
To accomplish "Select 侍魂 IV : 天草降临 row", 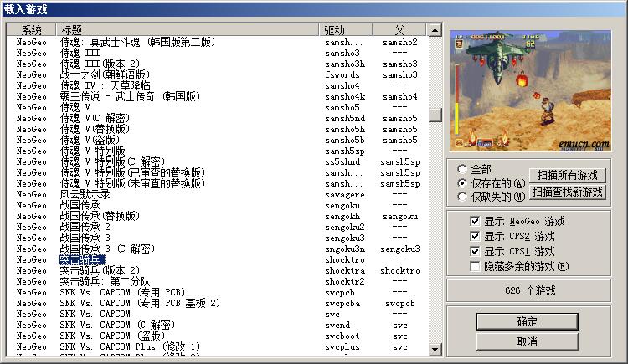I will [217, 85].
